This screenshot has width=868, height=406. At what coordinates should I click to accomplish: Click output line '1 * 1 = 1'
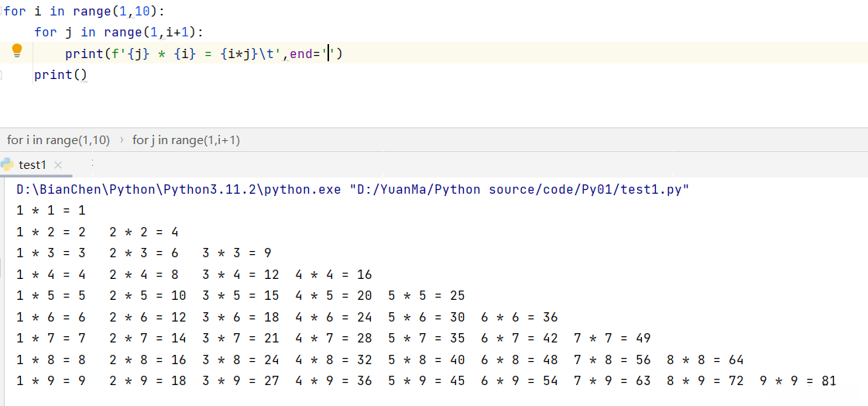coord(50,210)
